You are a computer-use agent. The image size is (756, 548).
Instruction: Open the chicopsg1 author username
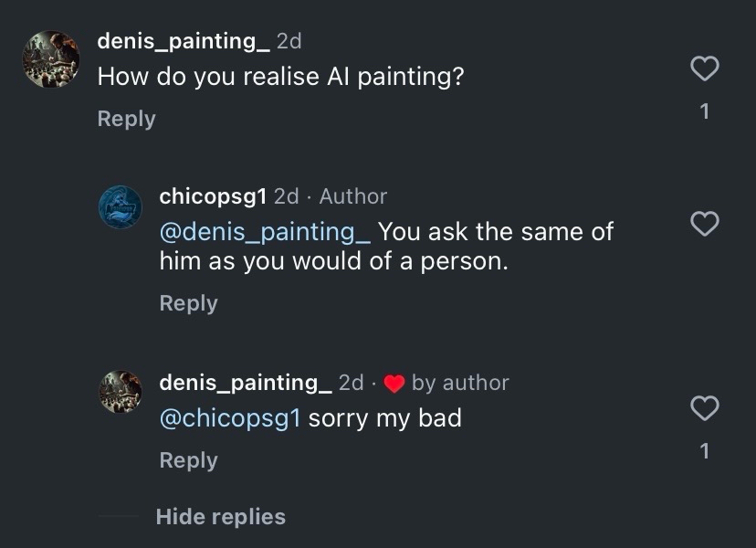point(214,196)
